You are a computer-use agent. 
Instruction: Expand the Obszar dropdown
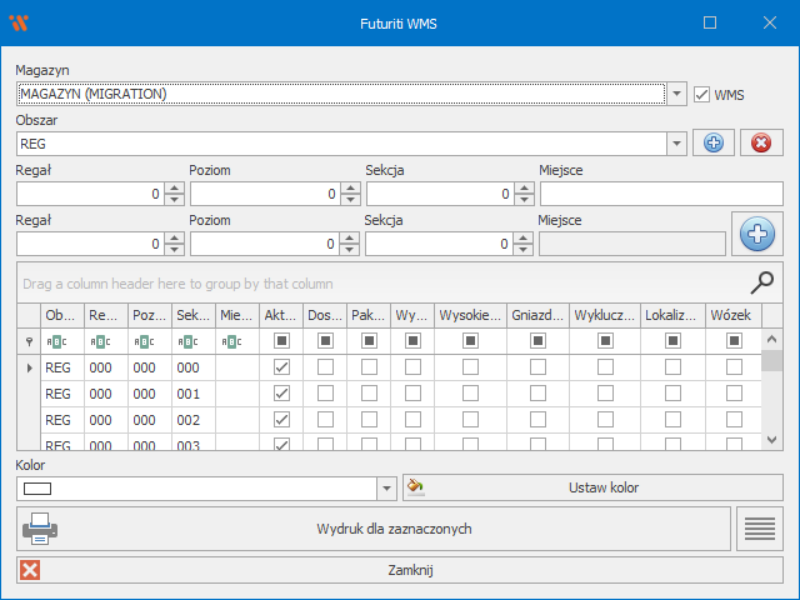677,144
